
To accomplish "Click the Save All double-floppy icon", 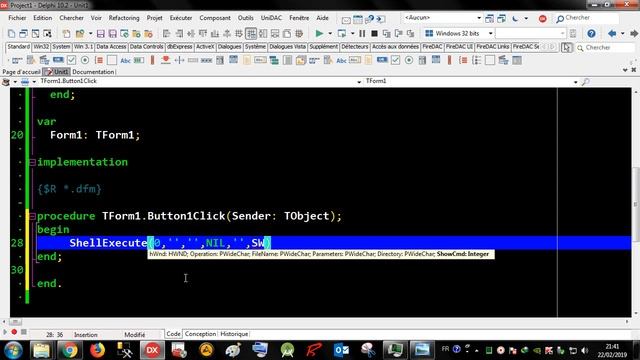I will 112,33.
